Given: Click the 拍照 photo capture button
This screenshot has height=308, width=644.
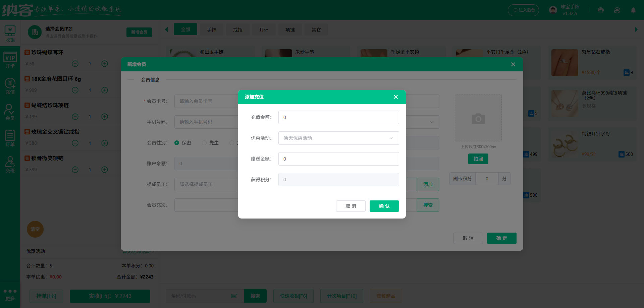Looking at the screenshot, I should (x=478, y=159).
